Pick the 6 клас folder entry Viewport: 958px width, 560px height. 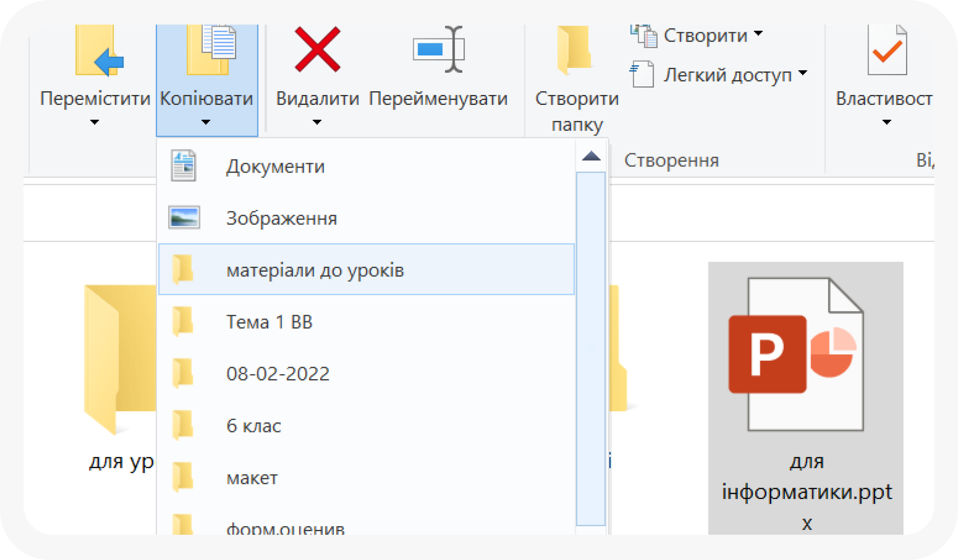coord(253,426)
